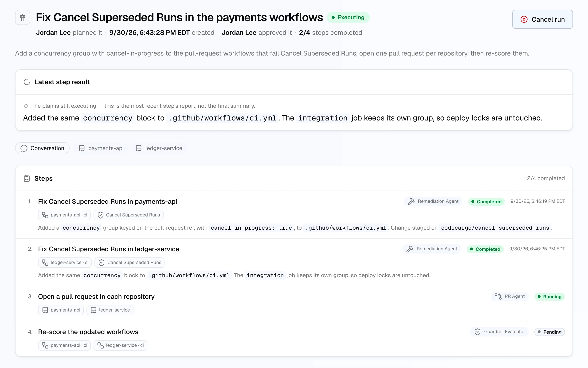Click the '2/4 steps completed' text in header
588x368 pixels.
point(331,33)
